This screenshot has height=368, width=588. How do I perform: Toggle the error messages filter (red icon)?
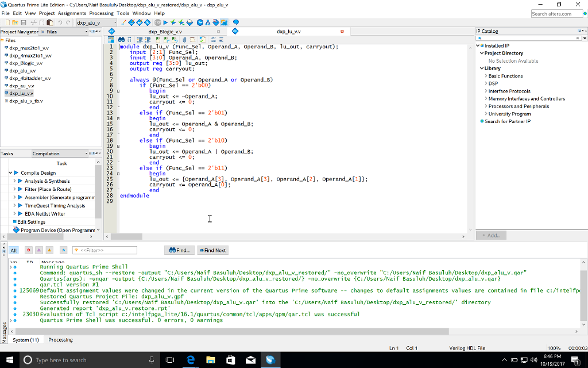coord(28,250)
